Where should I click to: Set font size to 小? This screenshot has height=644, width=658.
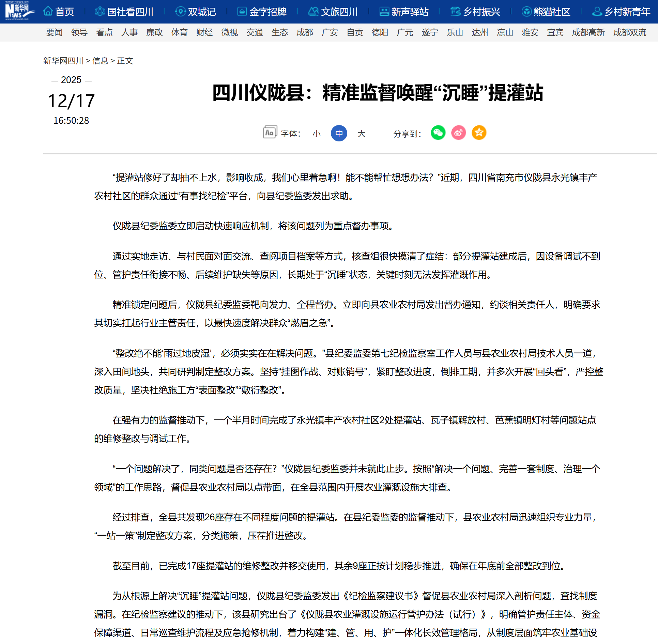[317, 134]
